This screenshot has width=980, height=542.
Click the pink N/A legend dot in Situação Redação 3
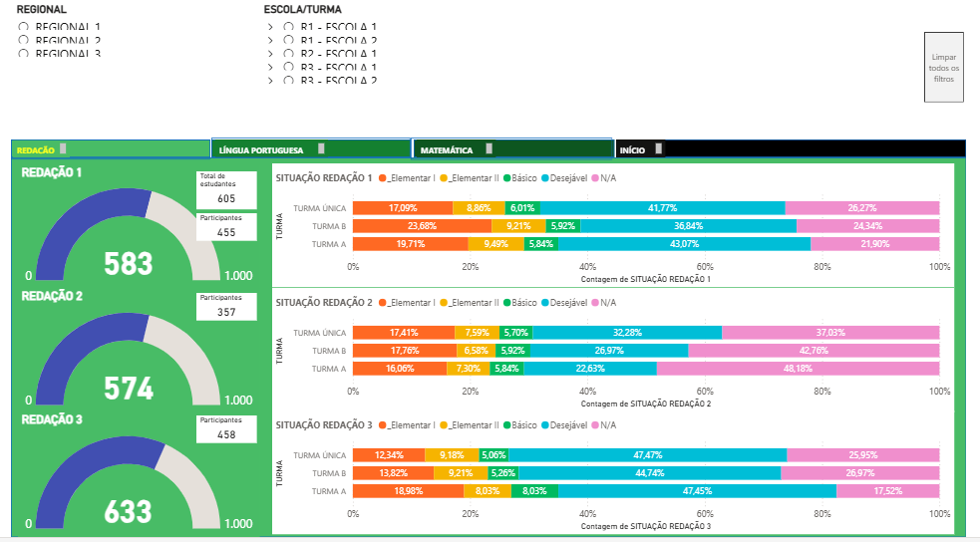595,425
